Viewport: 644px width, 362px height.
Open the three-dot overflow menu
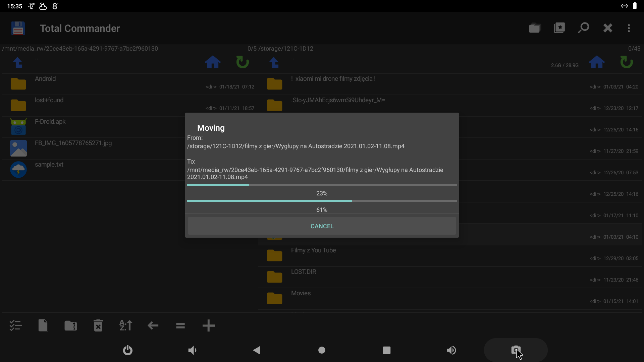629,28
